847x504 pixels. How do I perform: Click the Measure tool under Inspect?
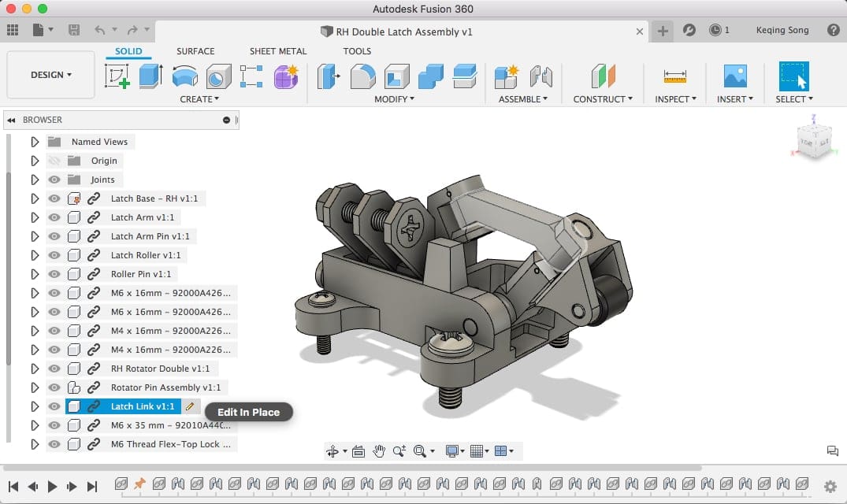click(675, 76)
